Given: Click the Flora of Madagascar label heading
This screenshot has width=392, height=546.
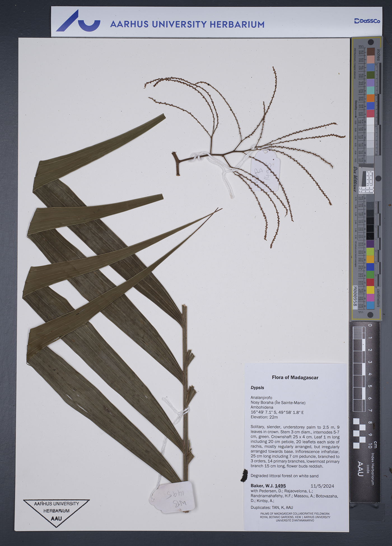Looking at the screenshot, I should 295,377.
